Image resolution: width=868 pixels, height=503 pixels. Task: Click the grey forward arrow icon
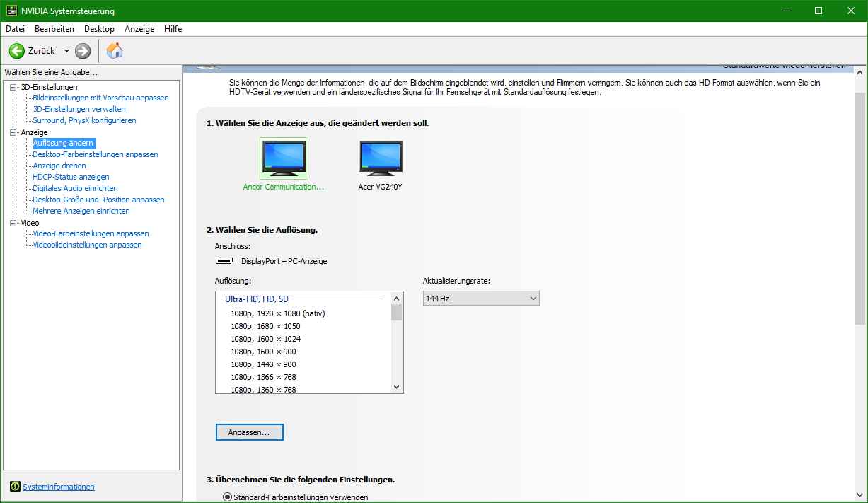pos(83,51)
